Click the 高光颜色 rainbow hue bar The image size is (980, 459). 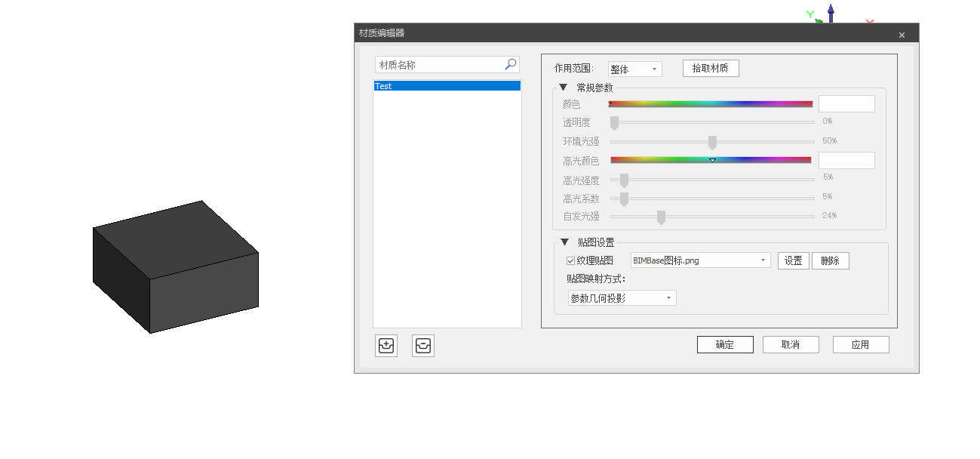click(x=711, y=160)
